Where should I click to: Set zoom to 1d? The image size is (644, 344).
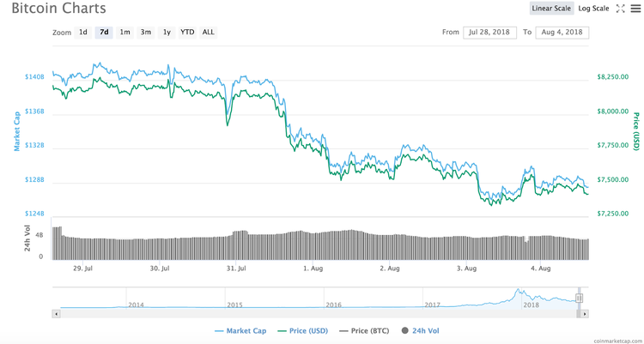83,32
